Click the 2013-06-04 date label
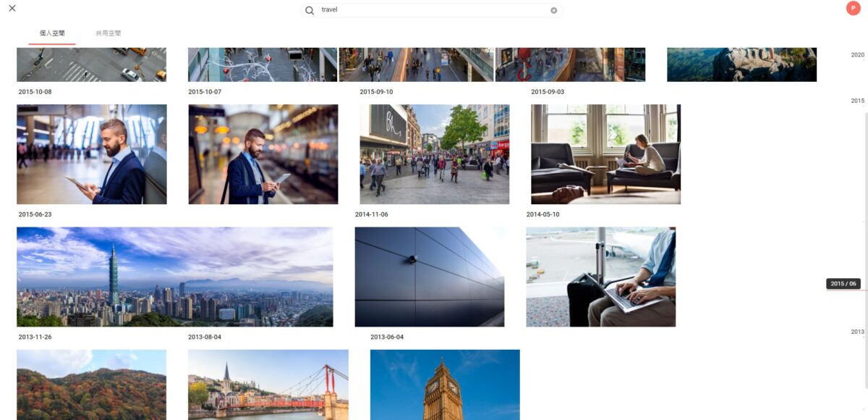Image resolution: width=868 pixels, height=420 pixels. [387, 337]
